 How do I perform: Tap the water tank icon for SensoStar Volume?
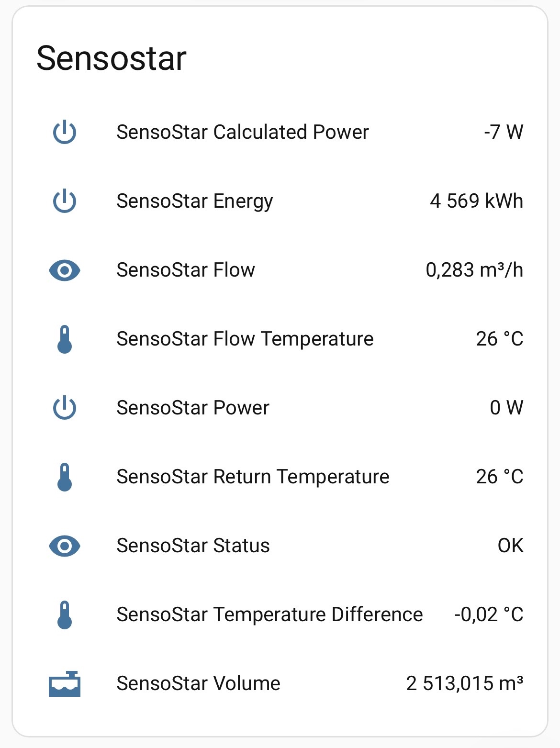[65, 684]
